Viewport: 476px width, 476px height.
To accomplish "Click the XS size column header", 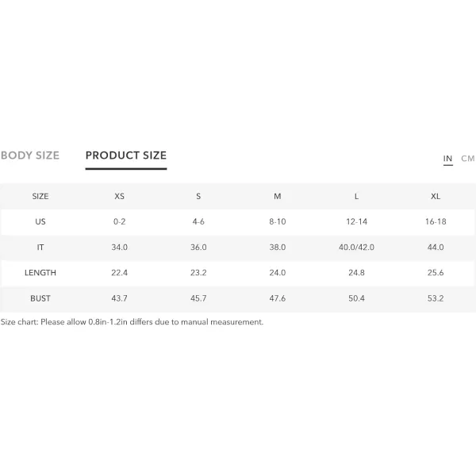I will (119, 197).
